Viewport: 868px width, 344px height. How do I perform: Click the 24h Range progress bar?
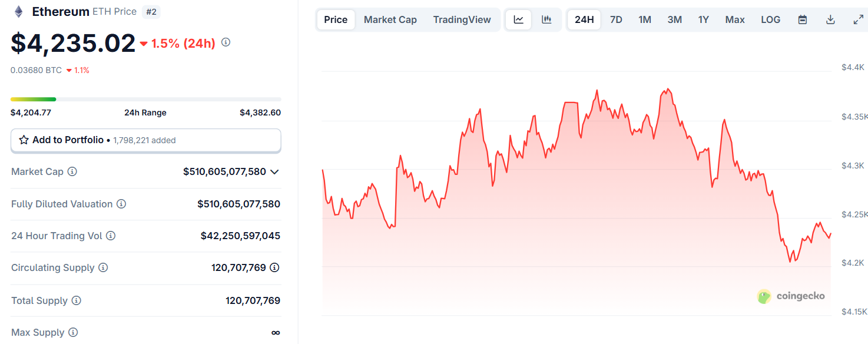tap(146, 99)
